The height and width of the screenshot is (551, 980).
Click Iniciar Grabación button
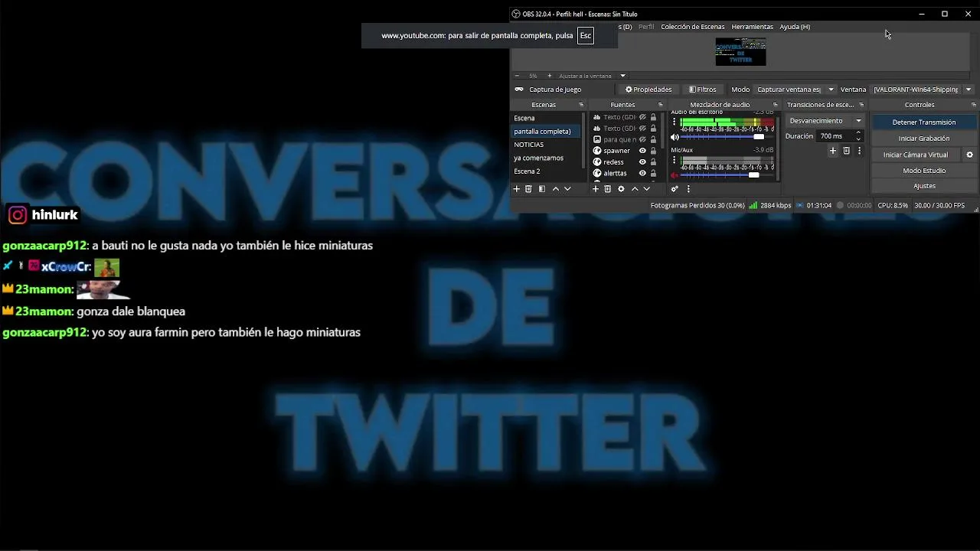(x=924, y=139)
